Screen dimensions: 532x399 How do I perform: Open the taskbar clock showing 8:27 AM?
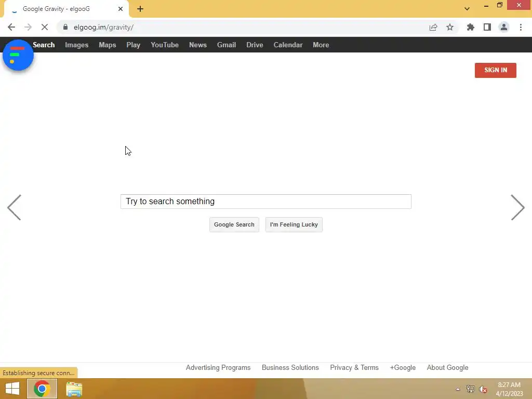pyautogui.click(x=509, y=389)
